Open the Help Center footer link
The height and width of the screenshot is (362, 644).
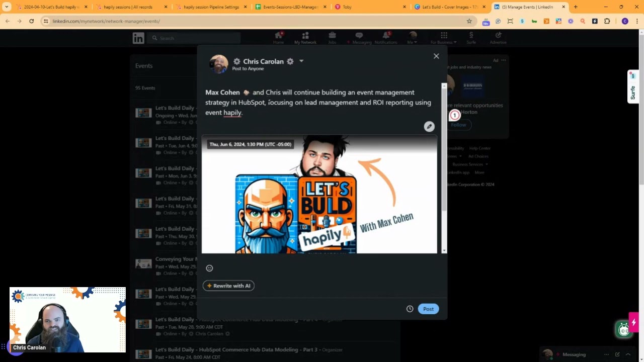[480, 148]
